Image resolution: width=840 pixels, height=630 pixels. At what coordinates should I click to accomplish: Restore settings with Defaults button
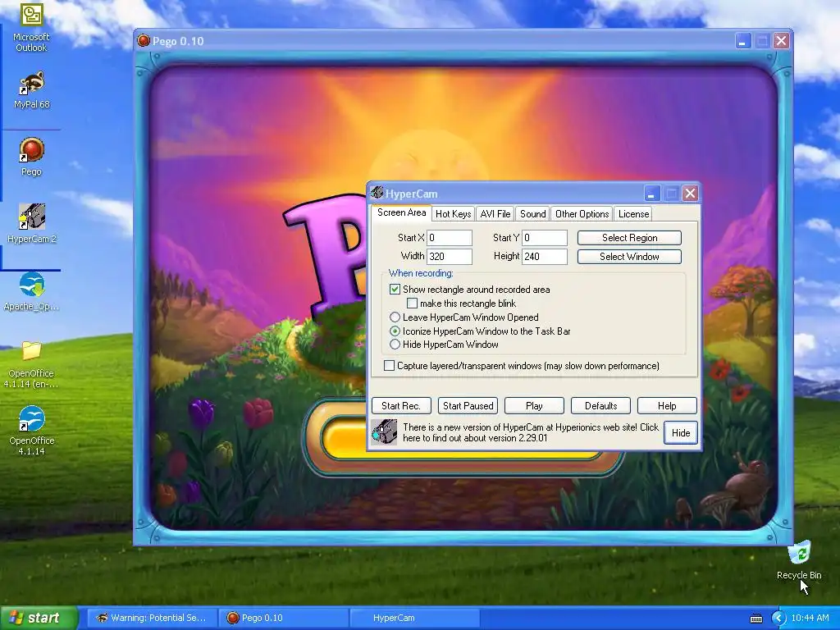[x=600, y=405]
